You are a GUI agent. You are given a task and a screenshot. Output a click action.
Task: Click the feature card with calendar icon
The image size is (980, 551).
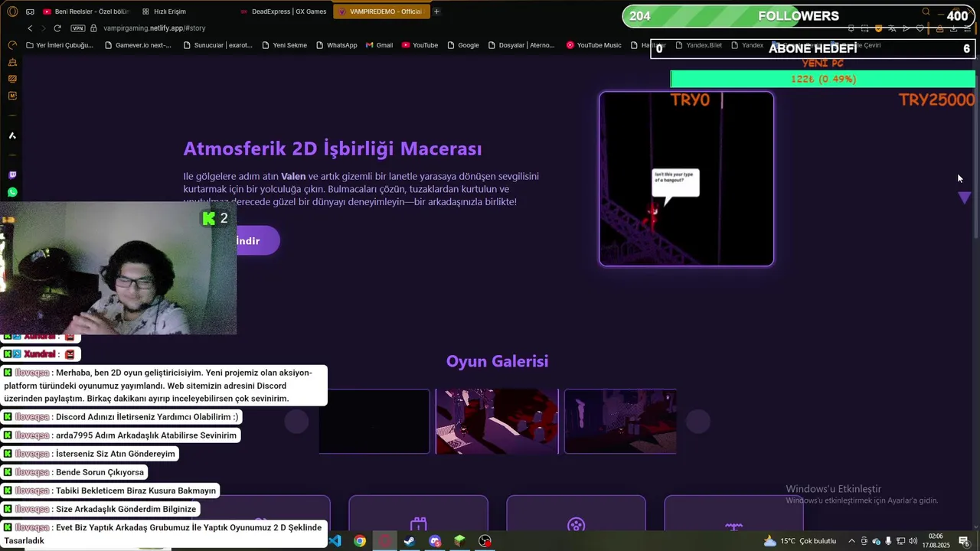[x=418, y=513]
